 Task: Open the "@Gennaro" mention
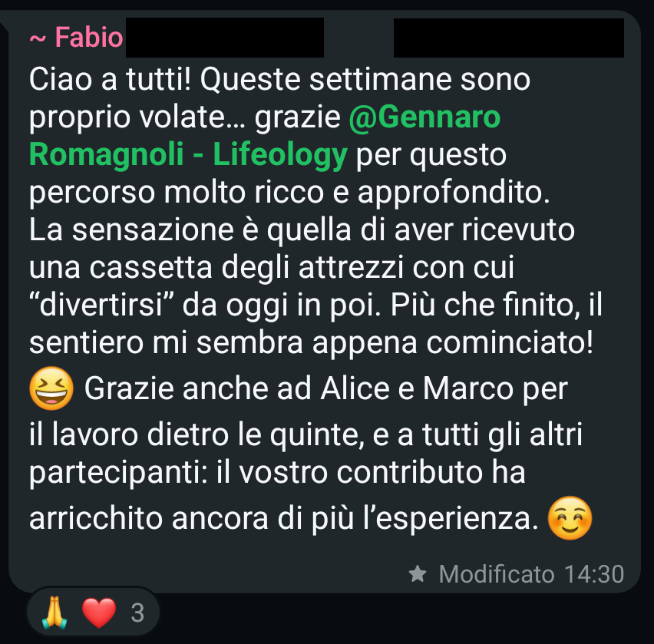click(x=424, y=117)
